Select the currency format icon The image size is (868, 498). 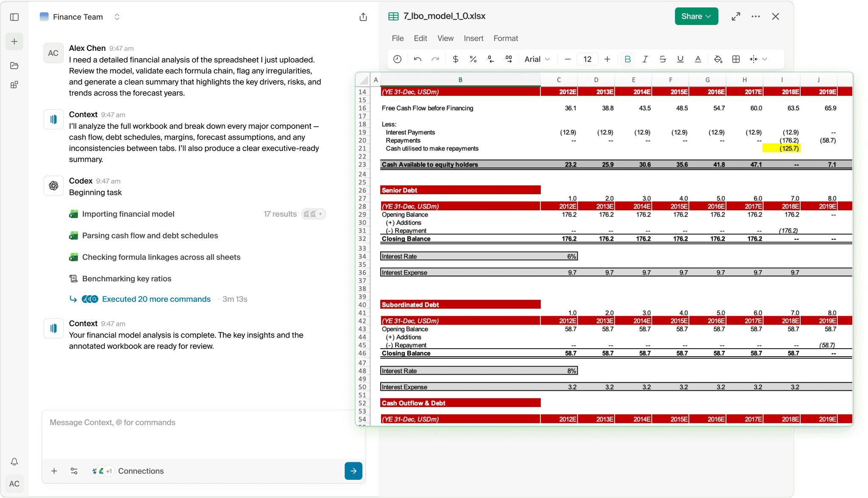[456, 59]
